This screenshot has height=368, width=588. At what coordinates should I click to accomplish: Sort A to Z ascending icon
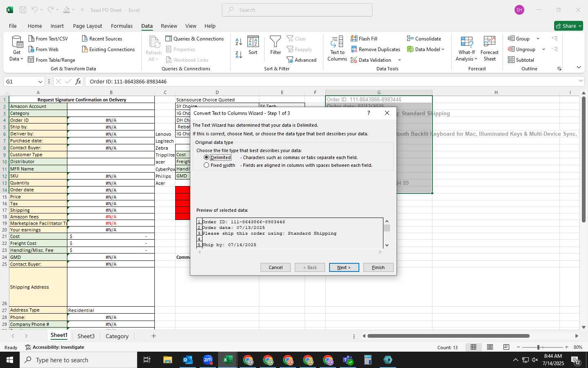point(239,42)
